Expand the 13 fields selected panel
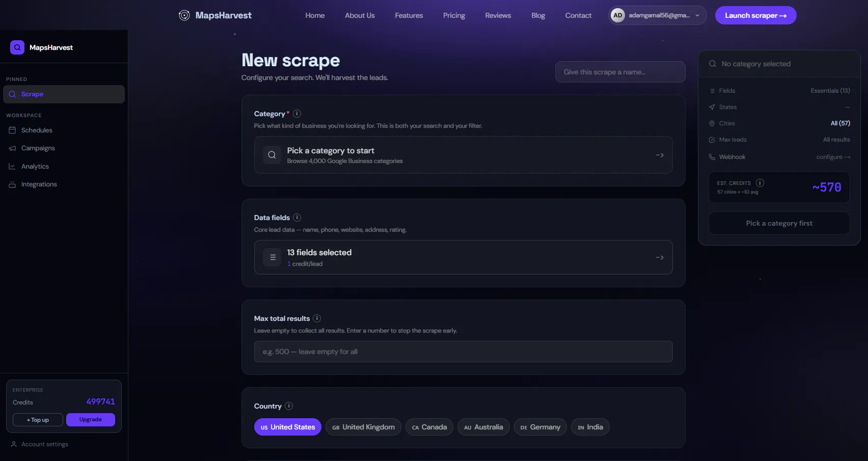 click(x=464, y=257)
